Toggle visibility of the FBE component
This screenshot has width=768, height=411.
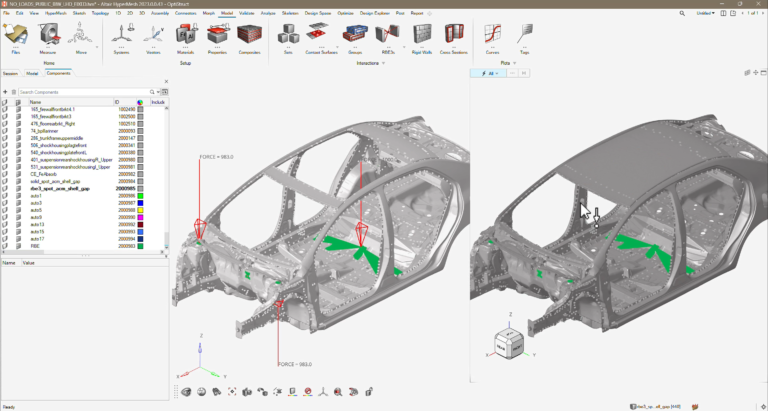coord(4,246)
